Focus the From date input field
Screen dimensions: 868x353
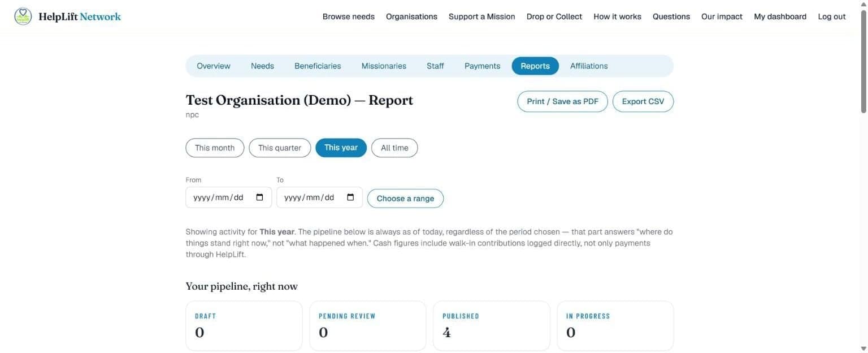[x=229, y=197]
